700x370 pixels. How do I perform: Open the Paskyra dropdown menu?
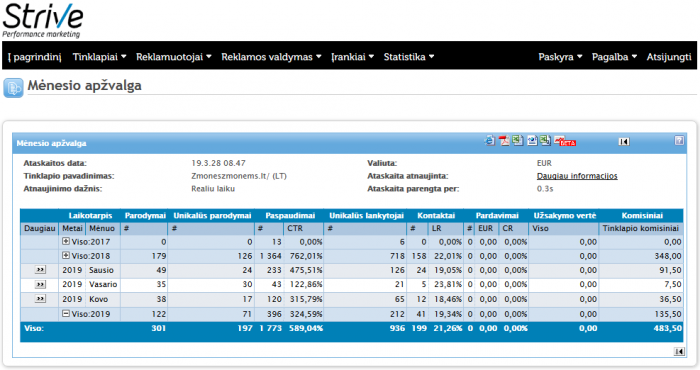(560, 57)
